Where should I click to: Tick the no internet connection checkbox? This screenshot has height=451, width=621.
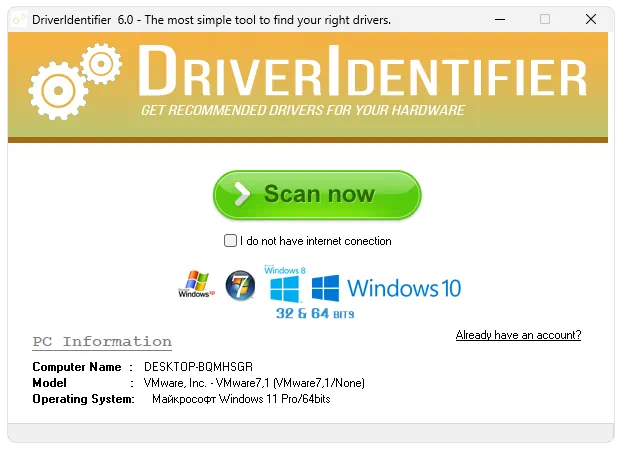[x=230, y=240]
